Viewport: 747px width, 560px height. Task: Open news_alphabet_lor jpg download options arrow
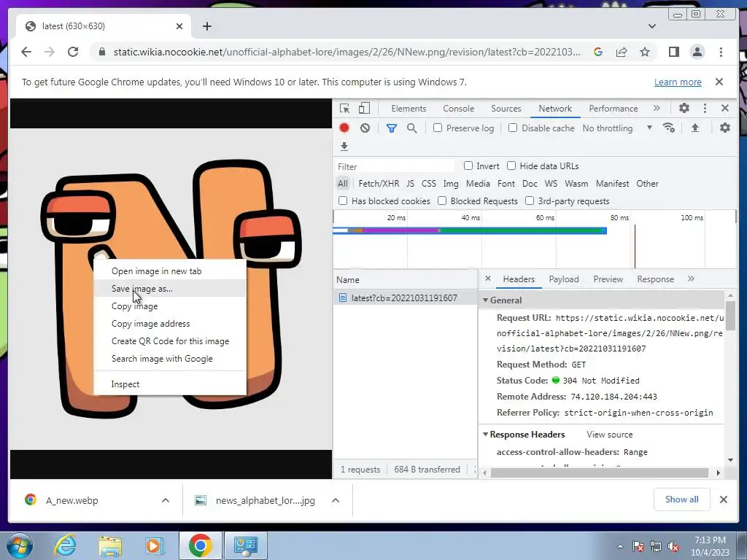(x=336, y=500)
